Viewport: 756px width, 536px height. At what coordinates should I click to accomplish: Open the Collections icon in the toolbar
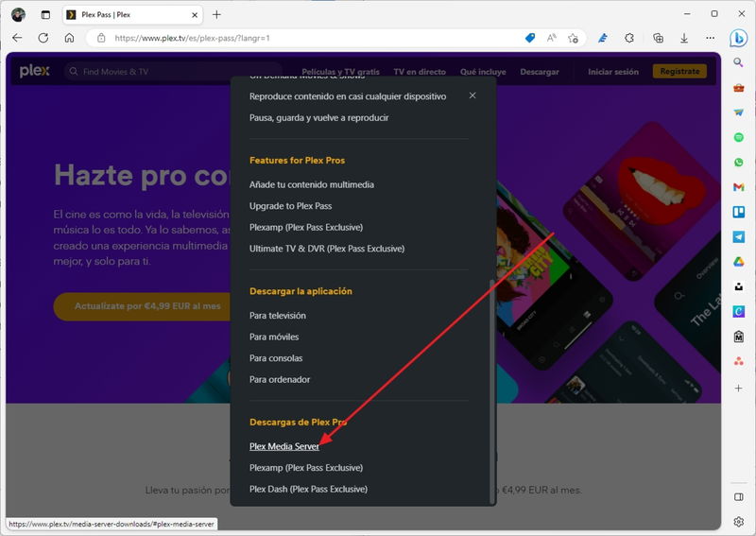pos(658,38)
